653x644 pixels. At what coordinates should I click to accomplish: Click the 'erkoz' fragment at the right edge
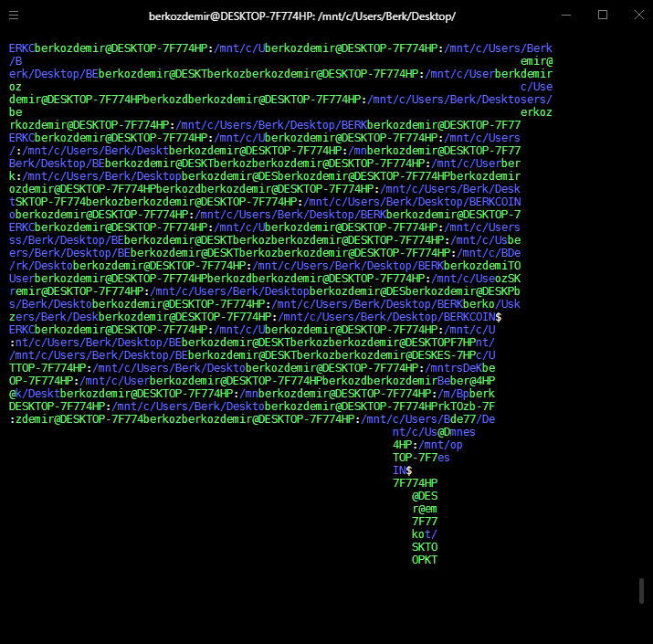536,112
